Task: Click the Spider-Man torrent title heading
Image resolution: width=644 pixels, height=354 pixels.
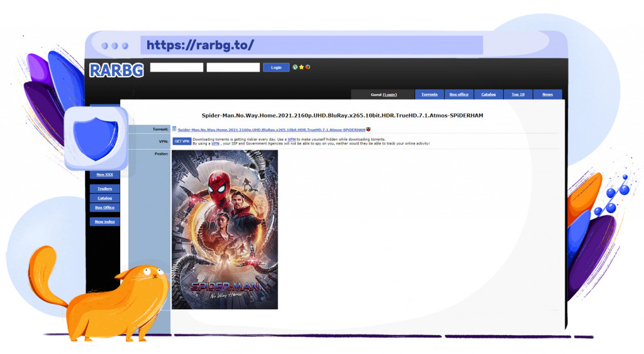Action: tap(342, 116)
